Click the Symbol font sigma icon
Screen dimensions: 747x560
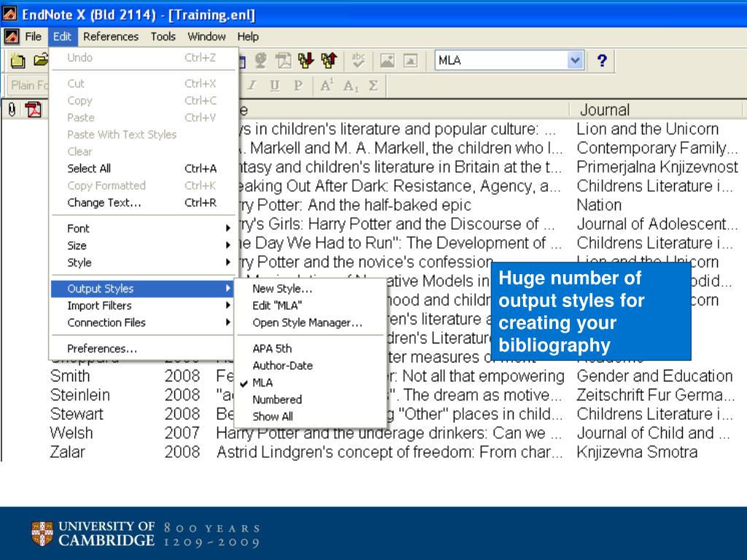[x=373, y=86]
